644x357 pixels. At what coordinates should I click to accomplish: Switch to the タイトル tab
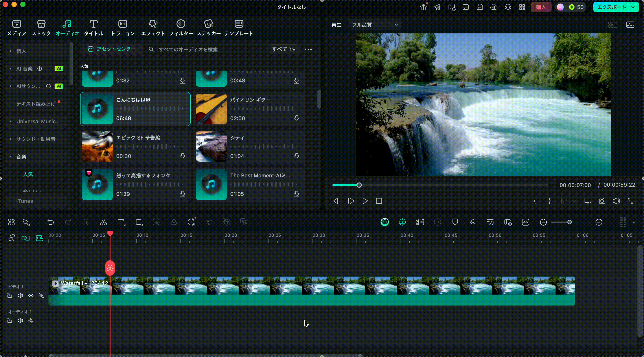tap(94, 27)
